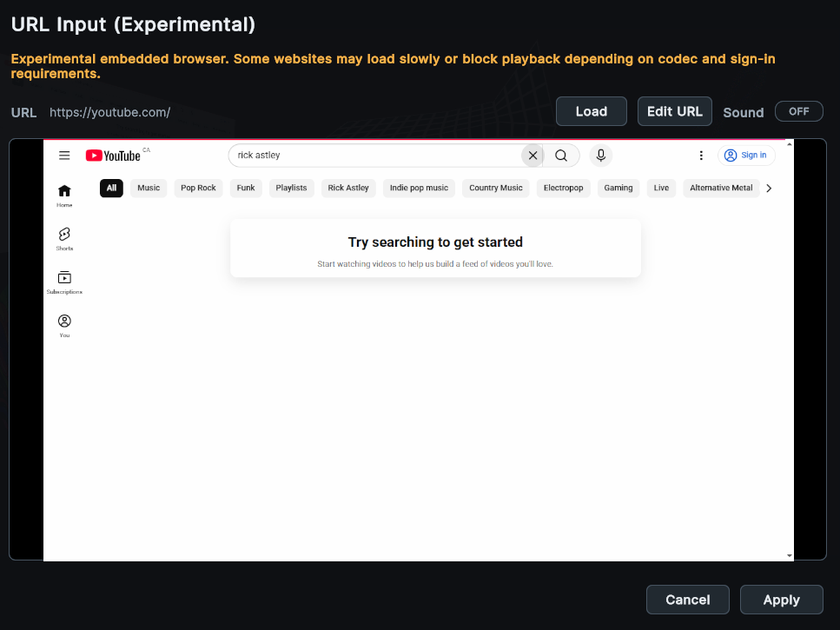Open Shorts from the sidebar
This screenshot has width=840, height=630.
(64, 240)
